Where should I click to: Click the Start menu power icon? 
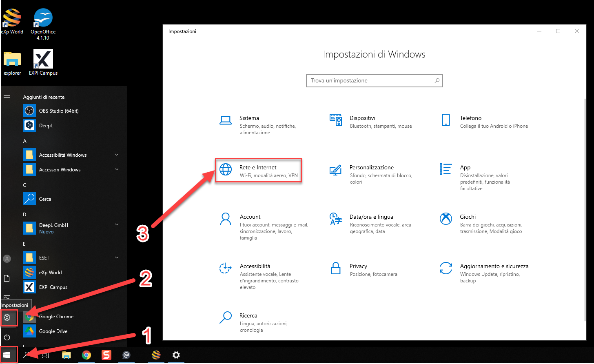7,337
